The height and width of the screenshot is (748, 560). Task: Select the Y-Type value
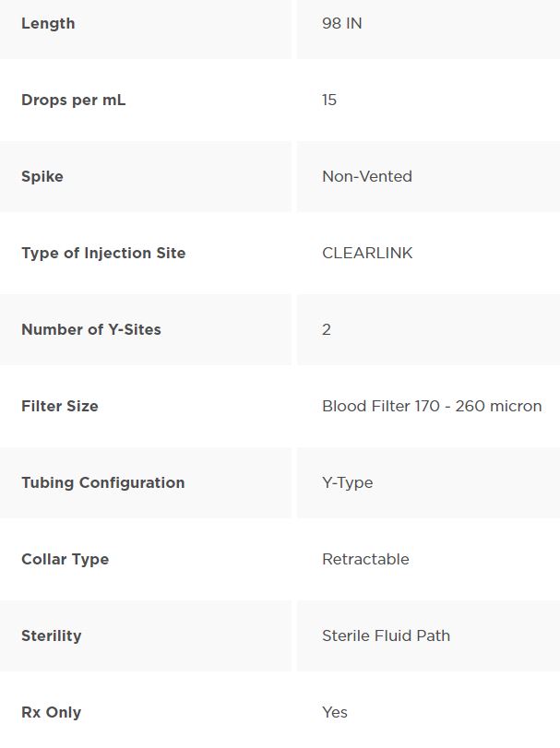347,482
